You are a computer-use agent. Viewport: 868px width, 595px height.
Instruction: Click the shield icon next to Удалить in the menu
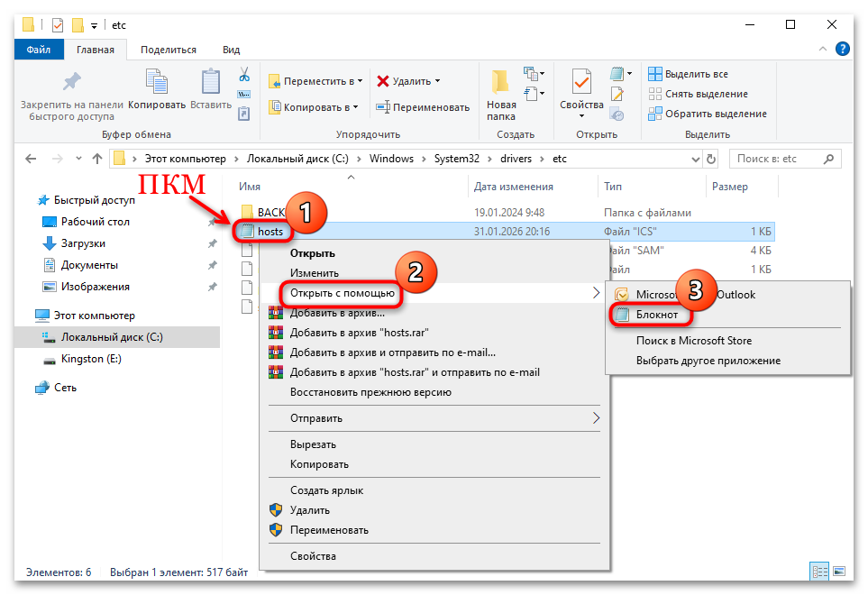tap(275, 509)
